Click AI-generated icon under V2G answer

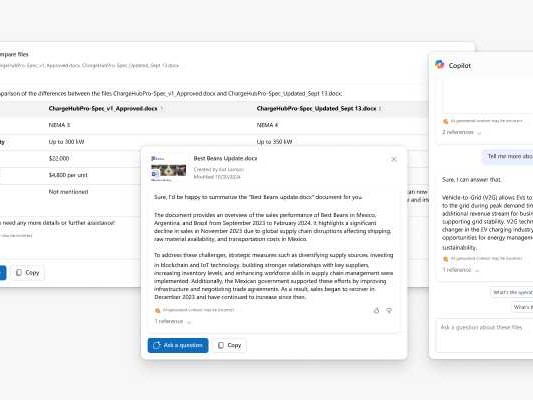(x=445, y=259)
